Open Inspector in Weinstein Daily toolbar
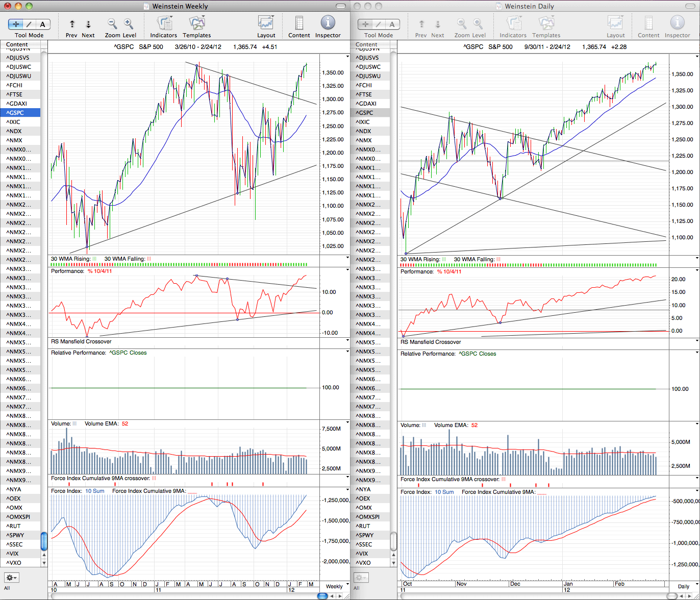This screenshot has width=700, height=600. pos(677,23)
